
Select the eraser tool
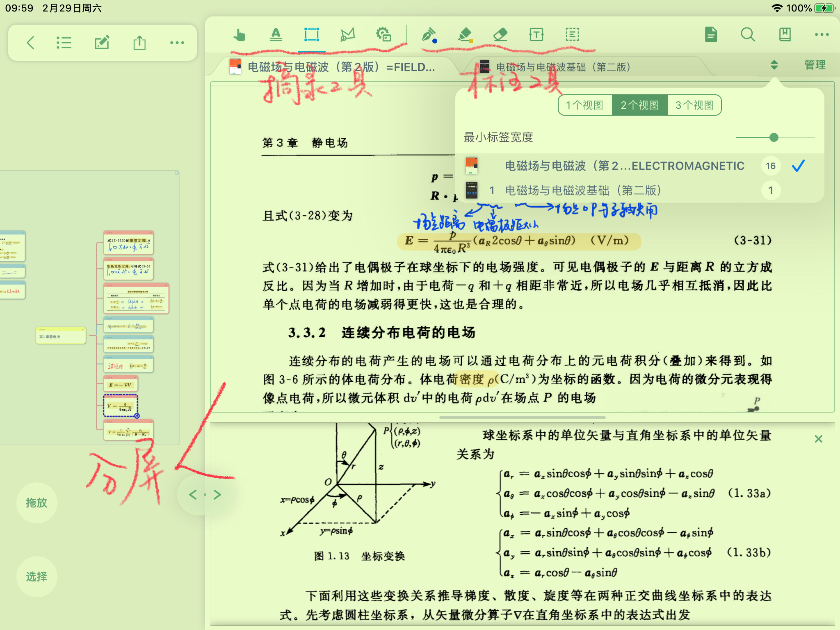(500, 35)
